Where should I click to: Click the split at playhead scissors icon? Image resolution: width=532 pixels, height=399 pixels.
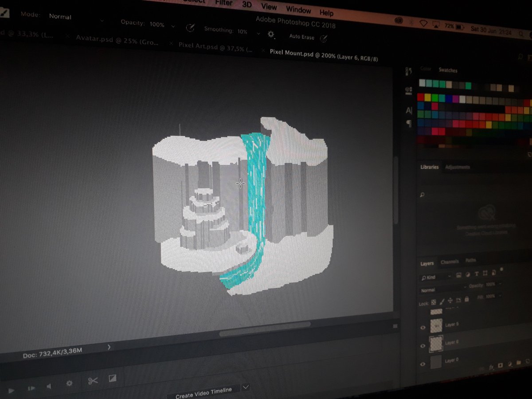[93, 381]
